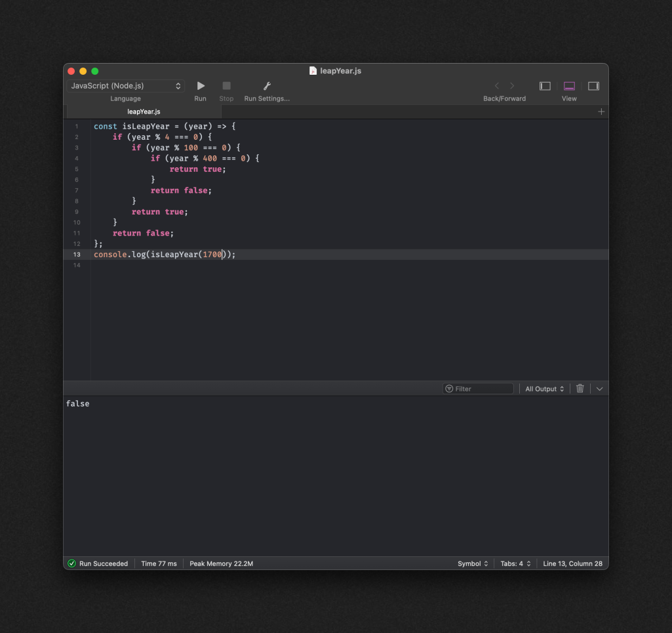Screen dimensions: 672x633
Task: Open the Tabs: 4 indentation dropdown
Action: pyautogui.click(x=515, y=563)
